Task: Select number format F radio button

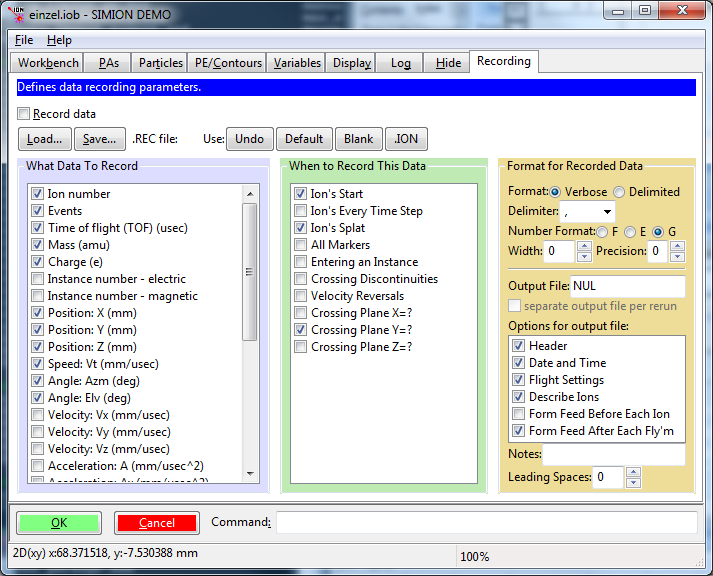Action: tap(602, 232)
